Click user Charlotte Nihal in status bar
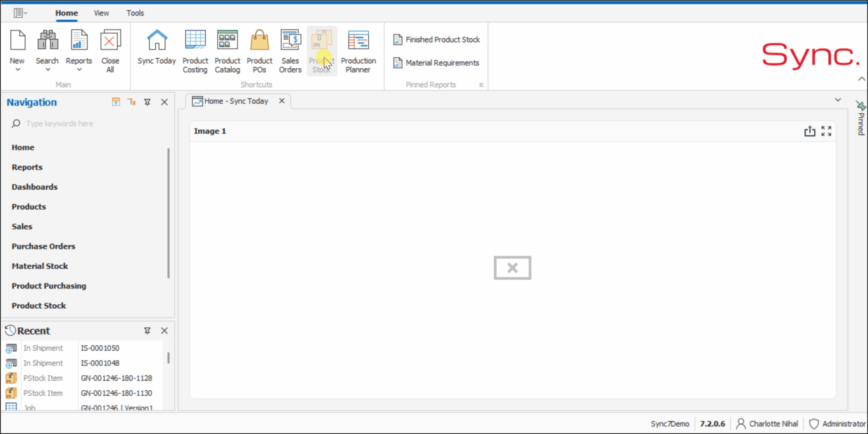The height and width of the screenshot is (434, 868). point(767,424)
